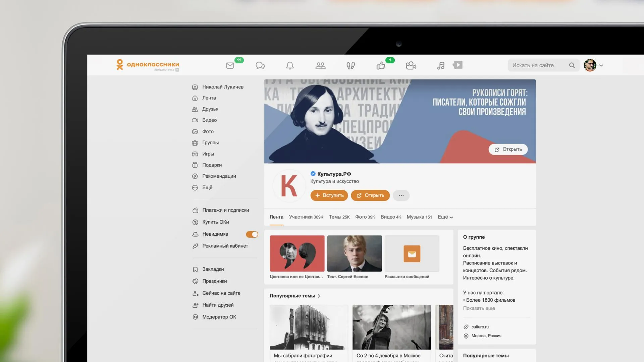Click the Вступить button
The image size is (644, 362).
[329, 195]
